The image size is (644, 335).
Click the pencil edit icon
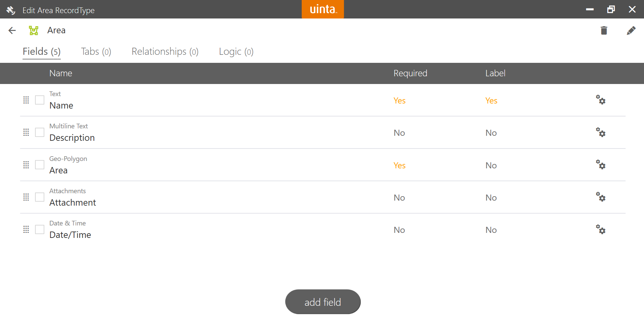click(x=631, y=31)
